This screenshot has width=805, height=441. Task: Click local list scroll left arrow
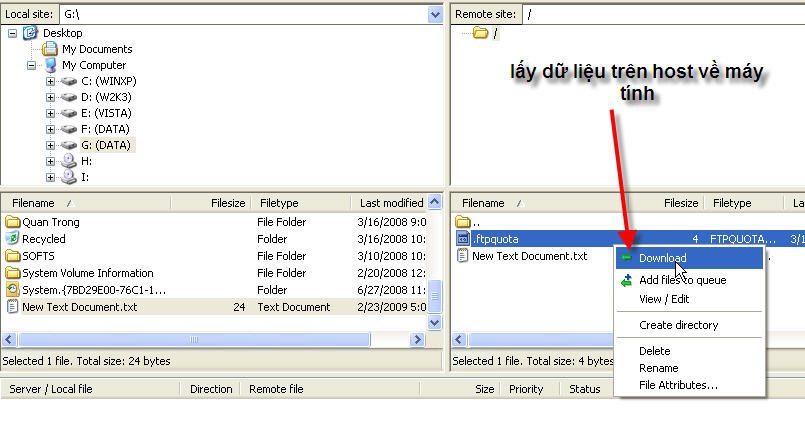point(9,339)
